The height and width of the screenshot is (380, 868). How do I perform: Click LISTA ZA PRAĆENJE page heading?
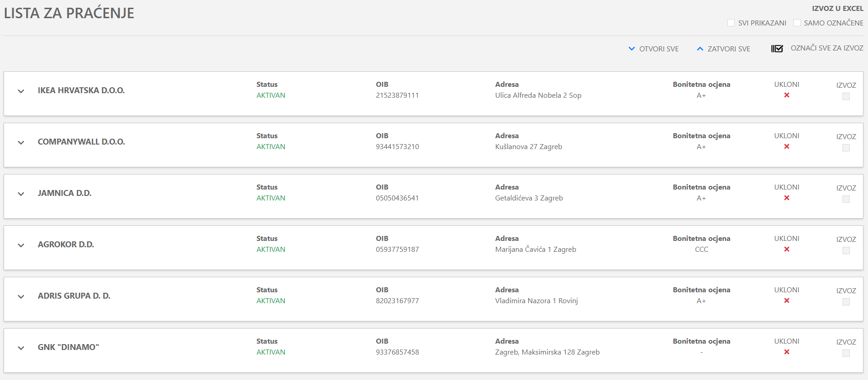[x=69, y=13]
